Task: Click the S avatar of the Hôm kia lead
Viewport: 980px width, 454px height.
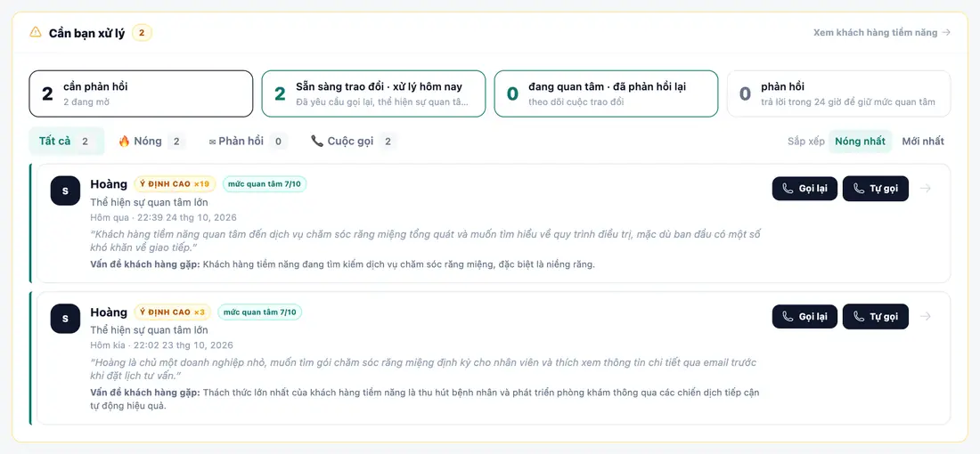Action: (x=65, y=319)
